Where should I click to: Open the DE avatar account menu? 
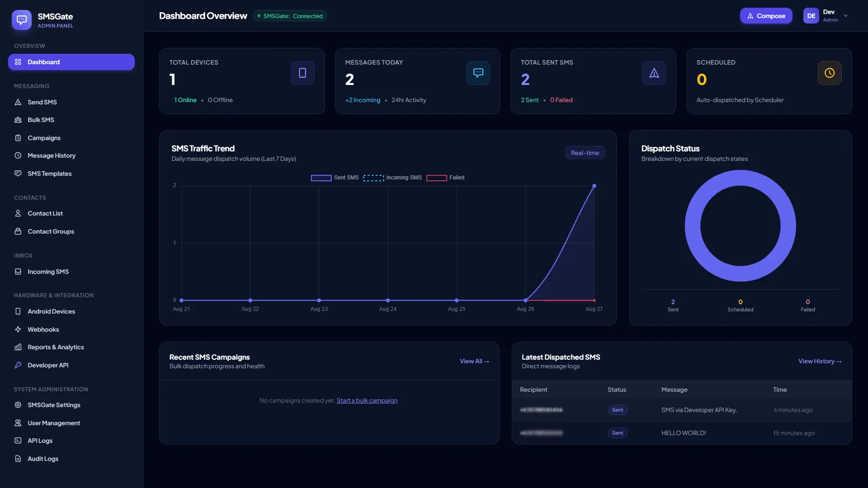[x=811, y=16]
